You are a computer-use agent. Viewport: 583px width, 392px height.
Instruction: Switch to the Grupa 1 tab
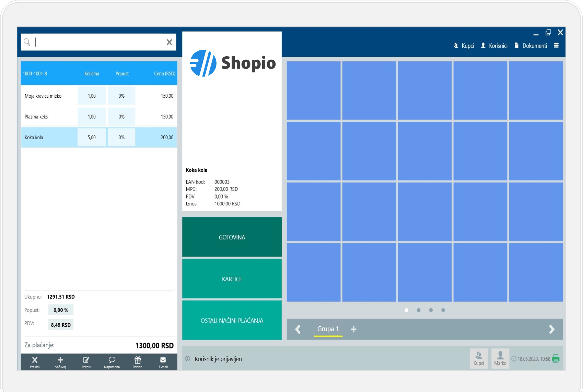(x=328, y=329)
